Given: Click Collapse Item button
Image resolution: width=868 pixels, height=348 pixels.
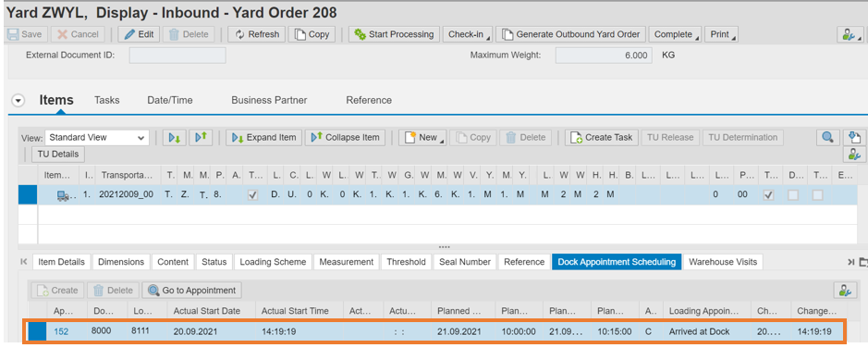Looking at the screenshot, I should point(345,137).
